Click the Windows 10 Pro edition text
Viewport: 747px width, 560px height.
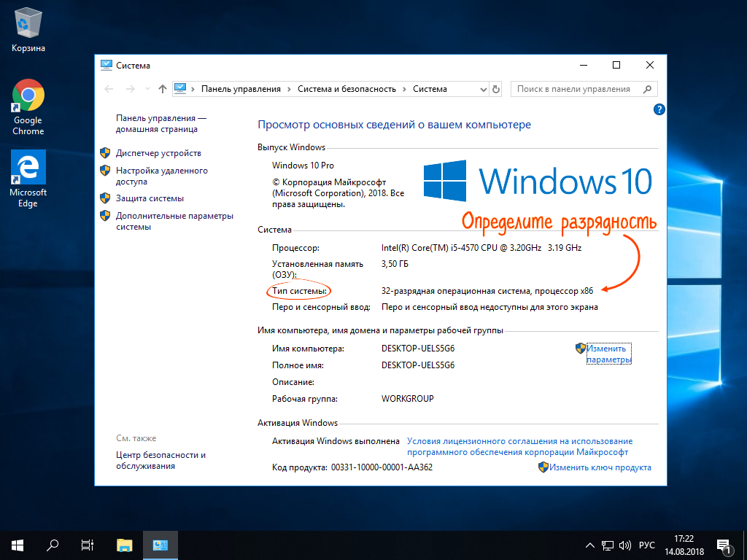coord(303,166)
